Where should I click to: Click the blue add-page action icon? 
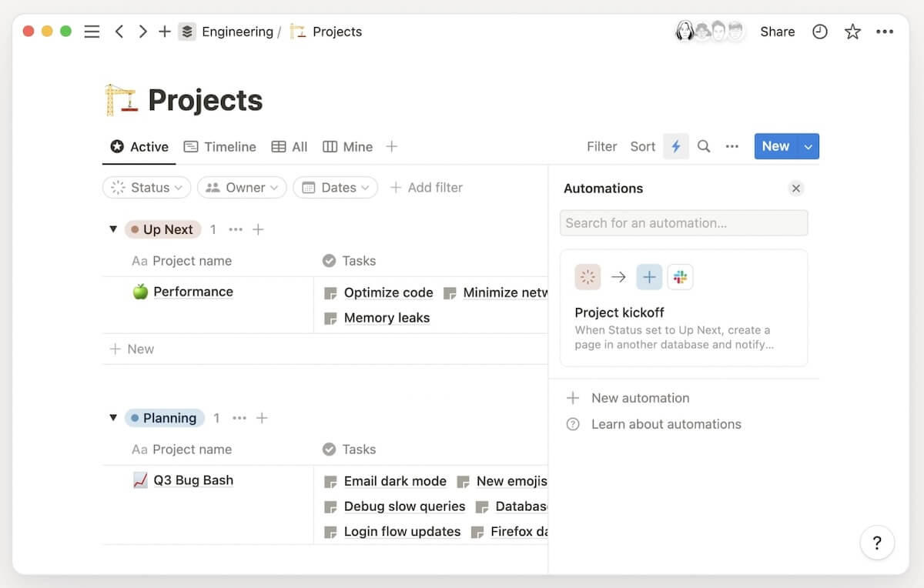point(649,277)
